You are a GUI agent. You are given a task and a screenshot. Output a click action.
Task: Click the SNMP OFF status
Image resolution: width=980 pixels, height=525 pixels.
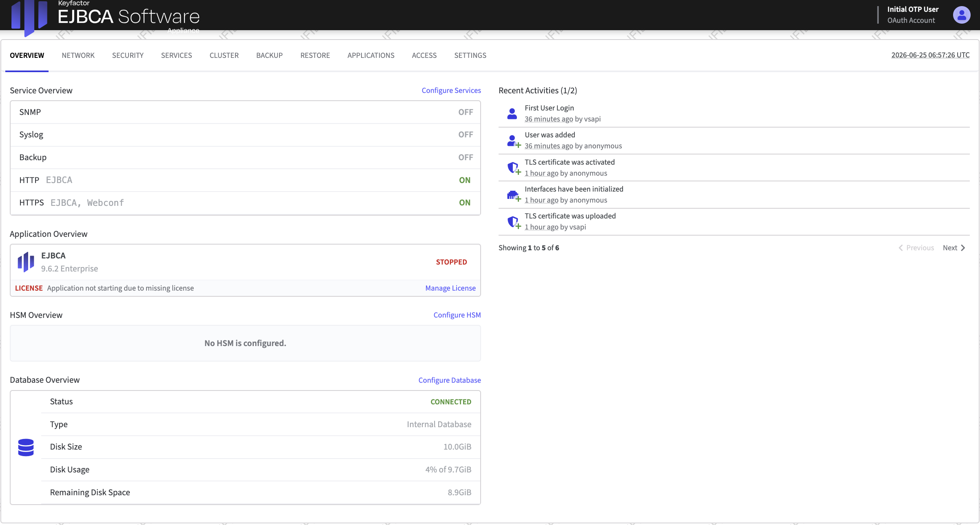466,112
